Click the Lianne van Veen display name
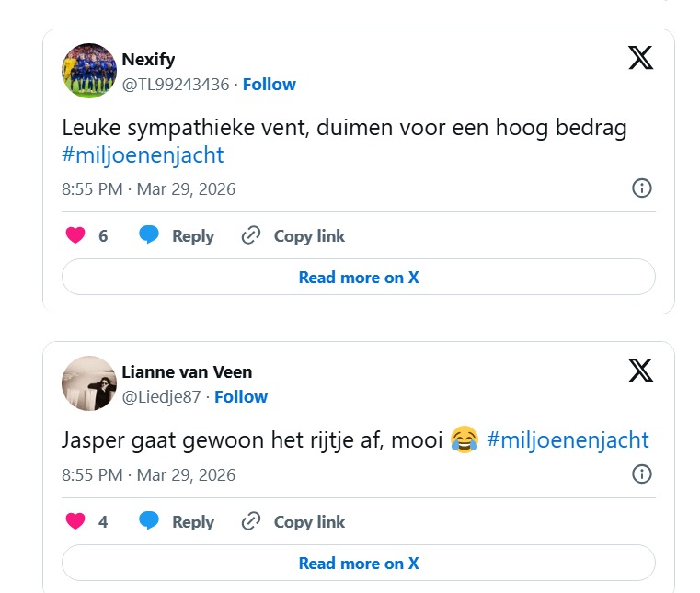700x593 pixels. tap(187, 371)
